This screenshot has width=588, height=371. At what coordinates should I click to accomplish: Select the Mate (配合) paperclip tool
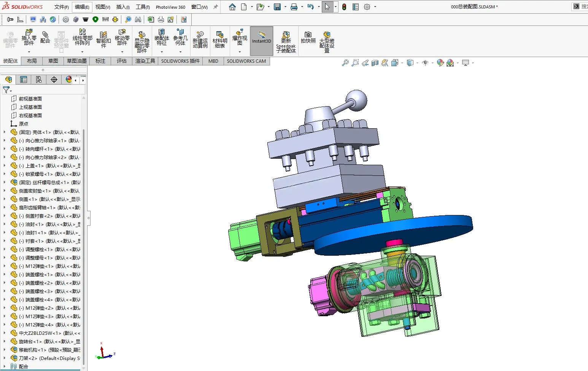point(45,37)
